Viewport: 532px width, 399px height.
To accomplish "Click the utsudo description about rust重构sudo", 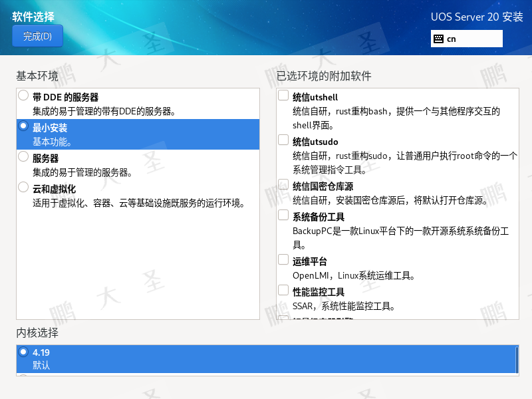I will [x=405, y=162].
